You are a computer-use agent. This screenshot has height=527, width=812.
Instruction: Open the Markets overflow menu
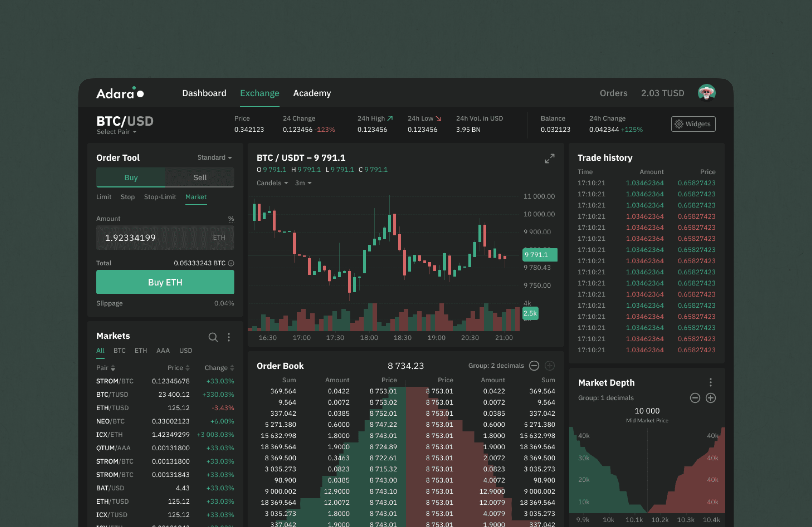[x=229, y=337]
